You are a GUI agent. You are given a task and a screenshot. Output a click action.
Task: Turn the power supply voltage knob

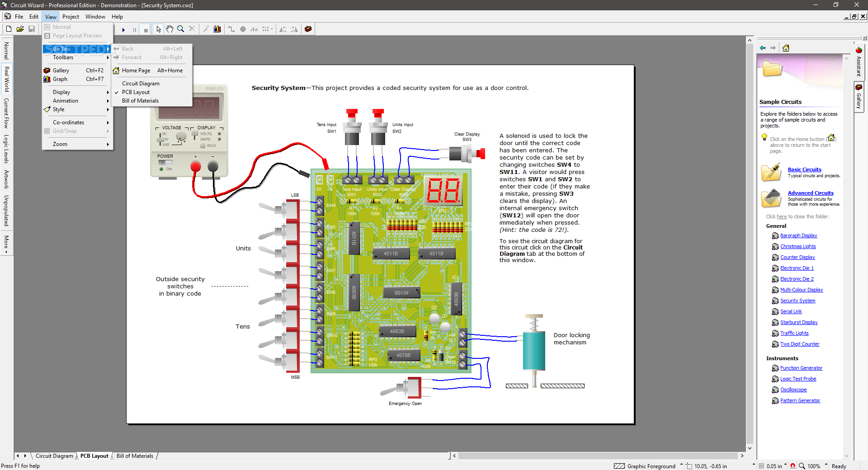pos(181,137)
